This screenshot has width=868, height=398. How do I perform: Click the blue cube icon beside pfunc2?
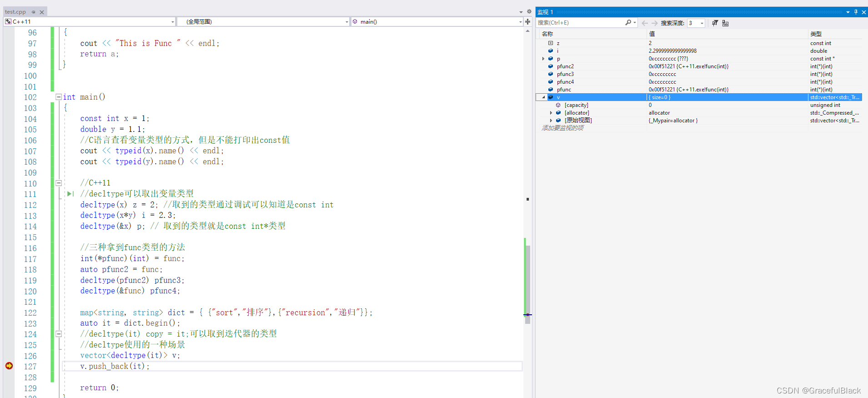551,66
